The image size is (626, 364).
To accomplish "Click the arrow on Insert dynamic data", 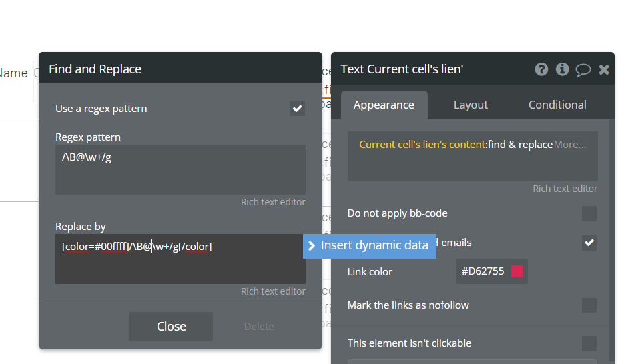I will 312,245.
